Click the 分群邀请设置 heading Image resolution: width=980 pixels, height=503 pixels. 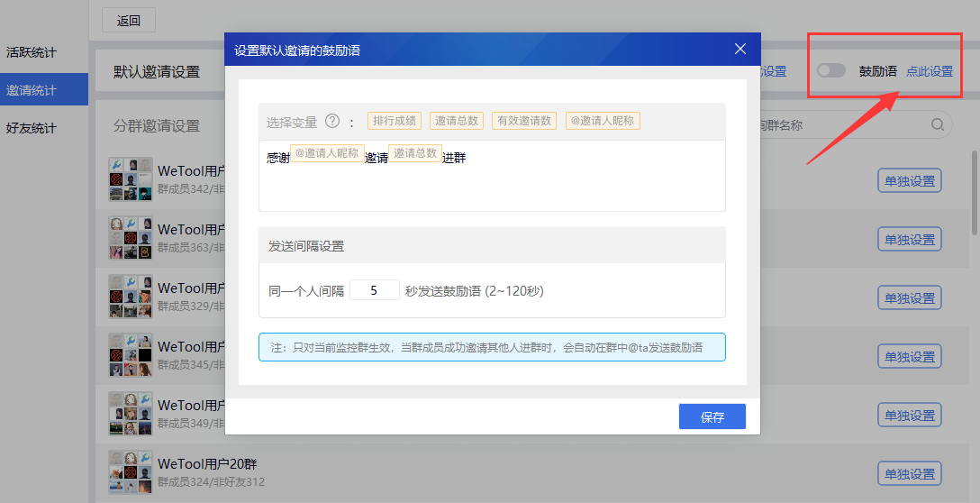pos(157,126)
